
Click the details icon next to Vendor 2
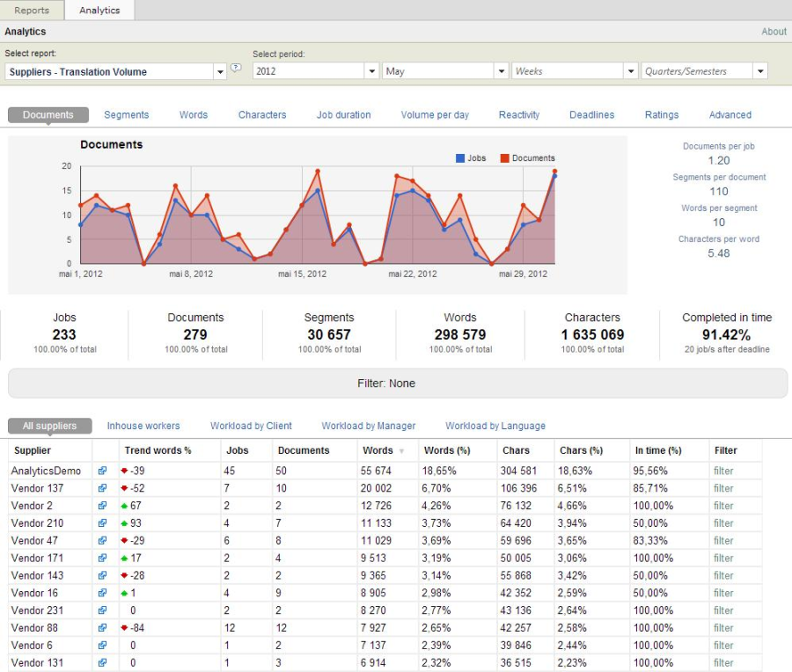click(x=102, y=506)
